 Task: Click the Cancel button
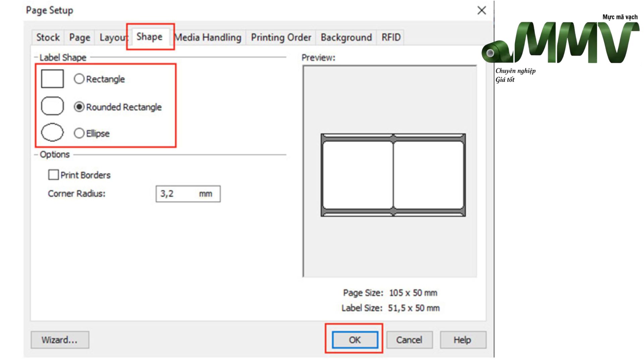click(x=409, y=340)
